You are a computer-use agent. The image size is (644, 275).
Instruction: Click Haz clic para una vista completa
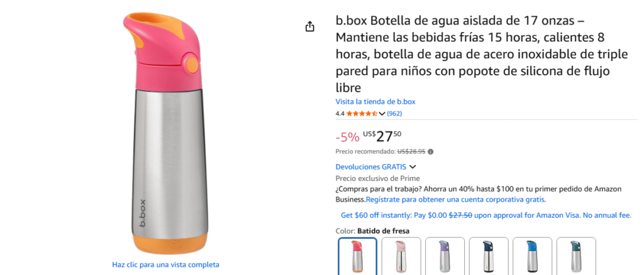pos(165,264)
